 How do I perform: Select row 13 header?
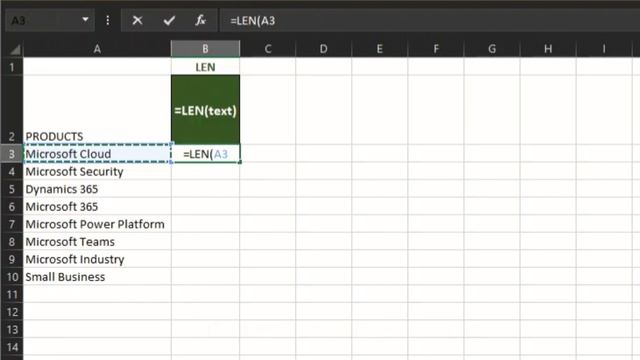pos(12,329)
